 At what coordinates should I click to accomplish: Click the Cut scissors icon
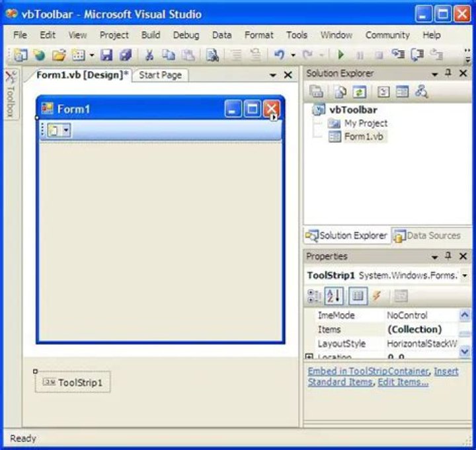(149, 55)
